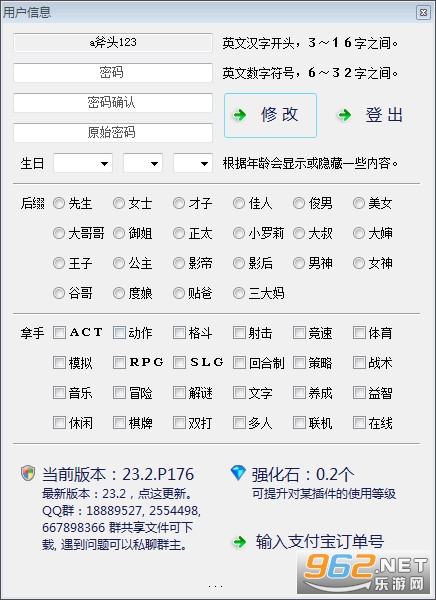Image resolution: width=436 pixels, height=600 pixels.
Task: Check the 竞速 checkbox
Action: click(299, 333)
